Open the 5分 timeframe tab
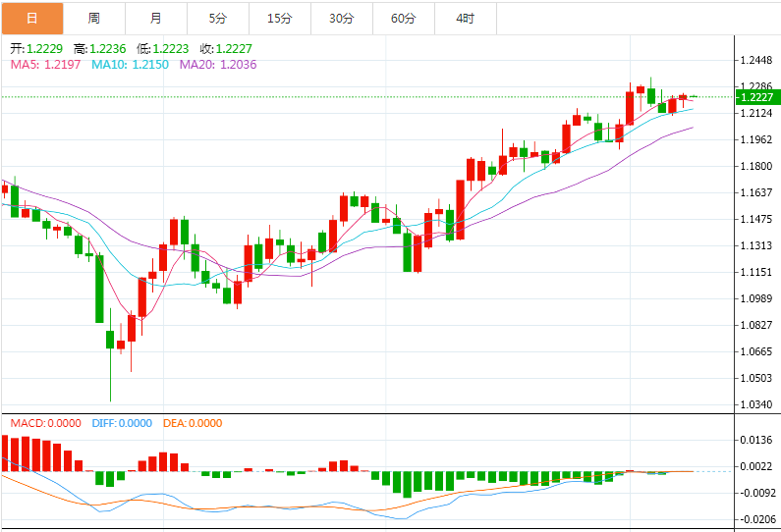Image resolution: width=781 pixels, height=532 pixels. pyautogui.click(x=218, y=19)
